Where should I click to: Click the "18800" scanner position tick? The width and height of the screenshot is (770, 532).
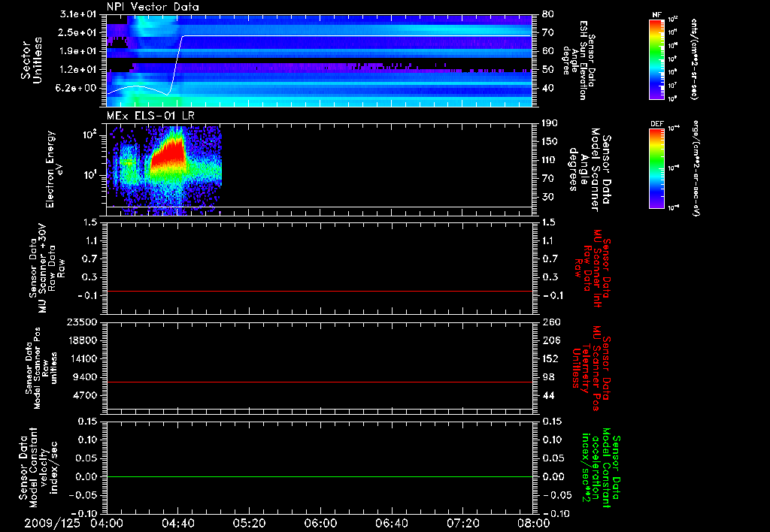tap(83, 340)
